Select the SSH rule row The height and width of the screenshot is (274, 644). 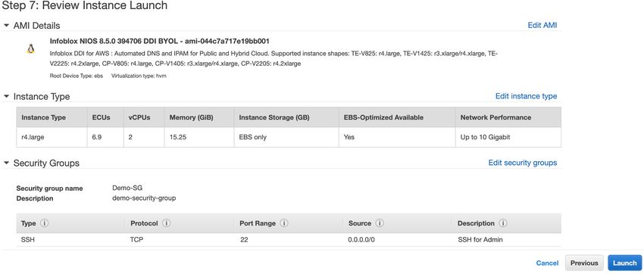coord(289,239)
